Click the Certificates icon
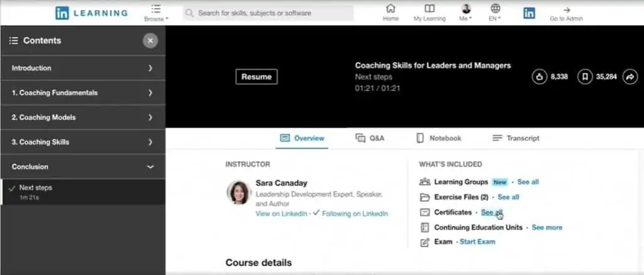The width and height of the screenshot is (644, 275). click(425, 212)
